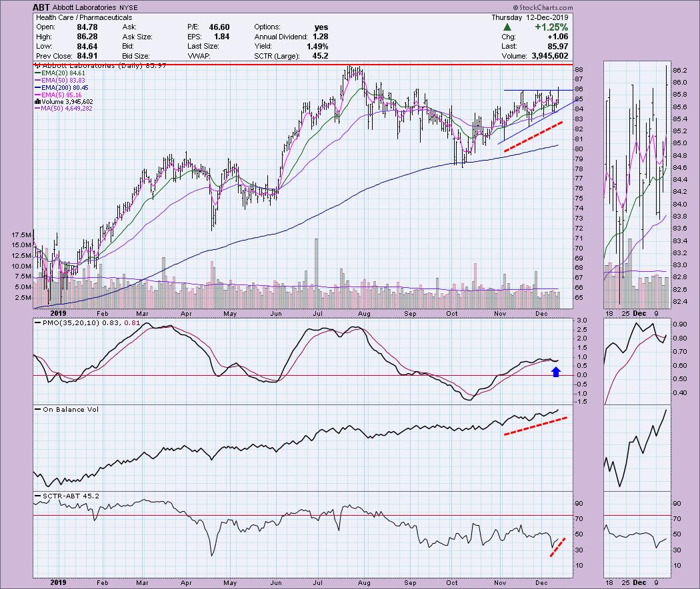Click the Yield value 1.49%
700x589 pixels.
(317, 47)
